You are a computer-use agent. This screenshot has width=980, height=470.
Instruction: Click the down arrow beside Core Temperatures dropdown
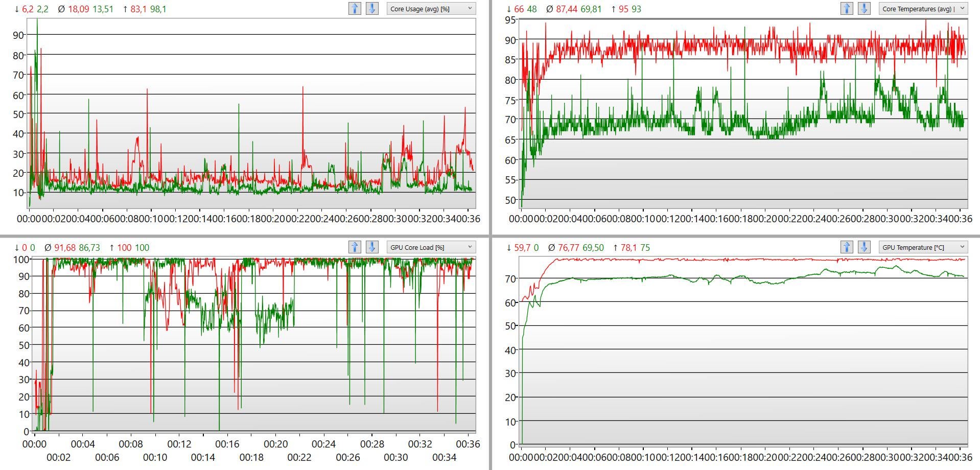tap(864, 8)
